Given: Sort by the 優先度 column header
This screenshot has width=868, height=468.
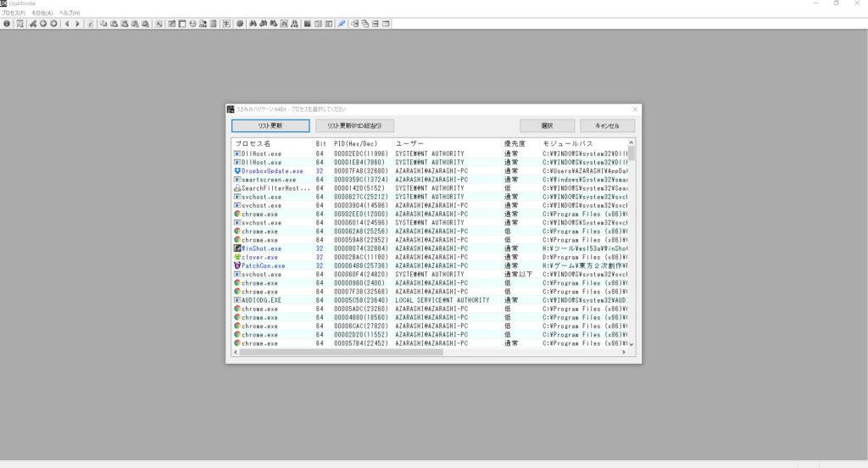Looking at the screenshot, I should pos(520,143).
